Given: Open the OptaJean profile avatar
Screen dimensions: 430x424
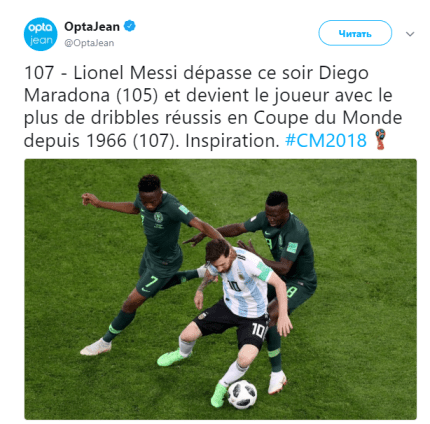Looking at the screenshot, I should pos(40,34).
